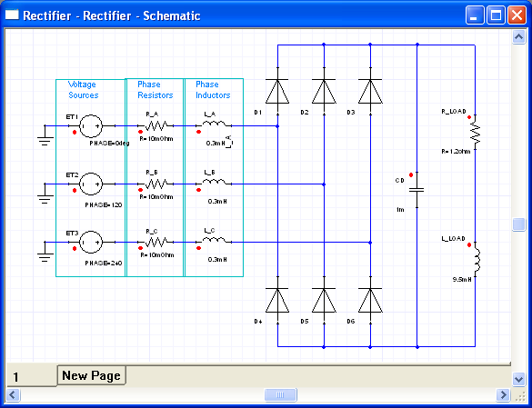Select the L_B inductor symbol

[x=214, y=182]
